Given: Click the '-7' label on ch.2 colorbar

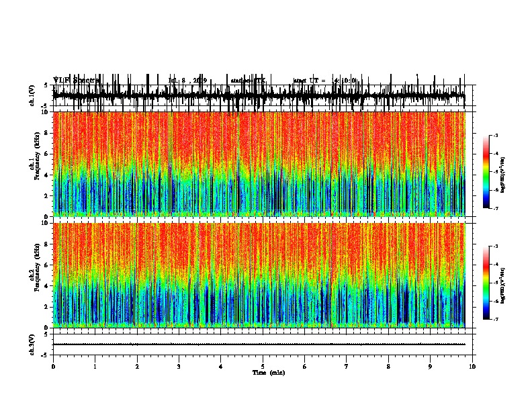Looking at the screenshot, I should (x=495, y=319).
